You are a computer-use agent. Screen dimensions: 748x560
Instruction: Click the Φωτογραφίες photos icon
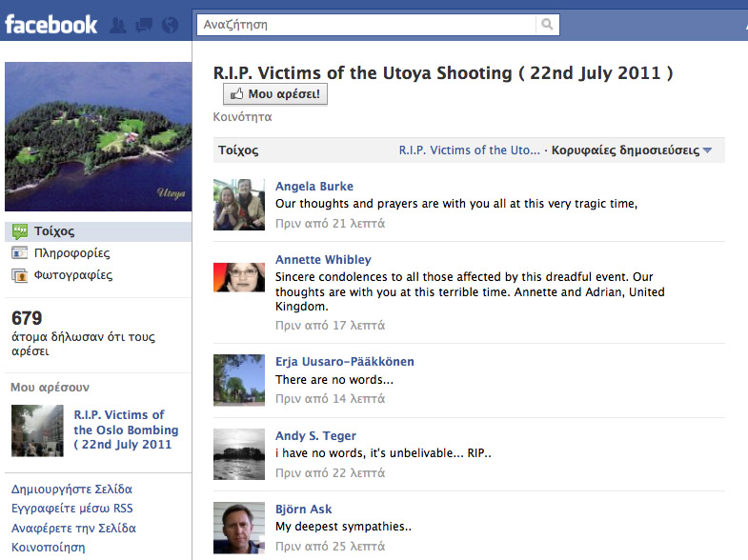pyautogui.click(x=20, y=275)
